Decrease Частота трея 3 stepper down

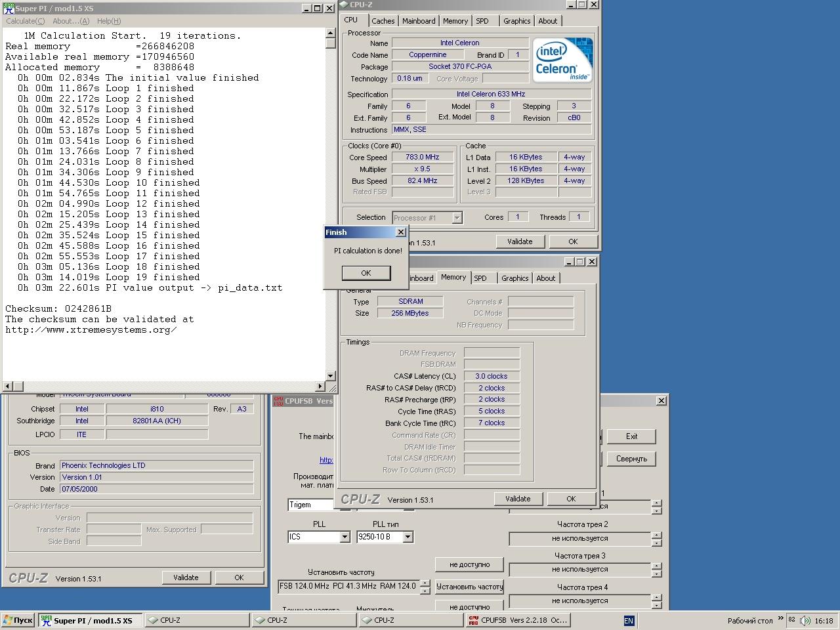[656, 574]
